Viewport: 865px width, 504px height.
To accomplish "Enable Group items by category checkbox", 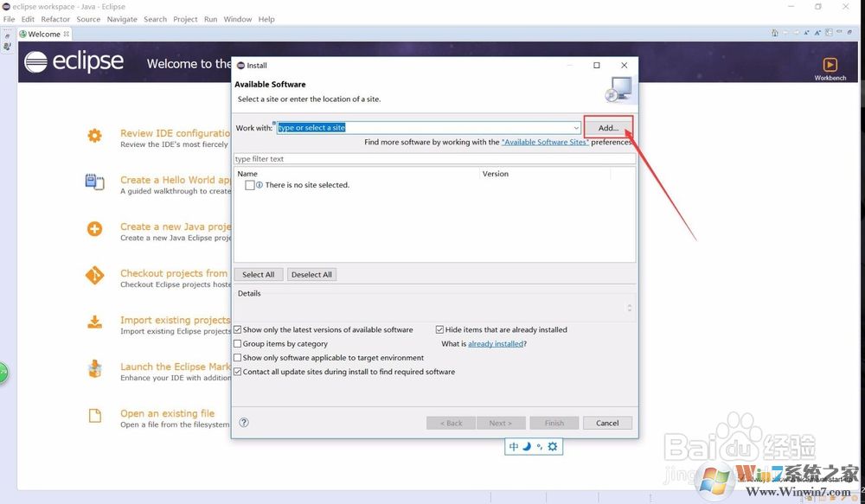I will coord(238,343).
